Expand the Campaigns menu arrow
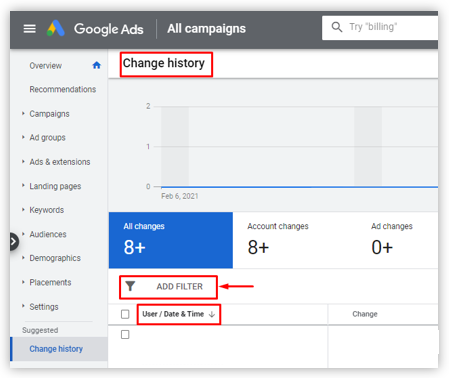The width and height of the screenshot is (449, 378). pos(23,114)
